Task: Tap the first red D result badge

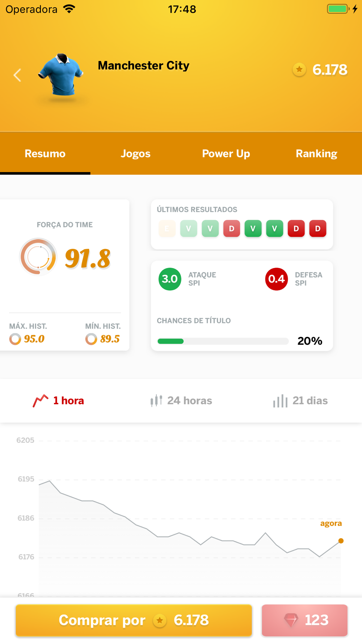Action: tap(232, 229)
